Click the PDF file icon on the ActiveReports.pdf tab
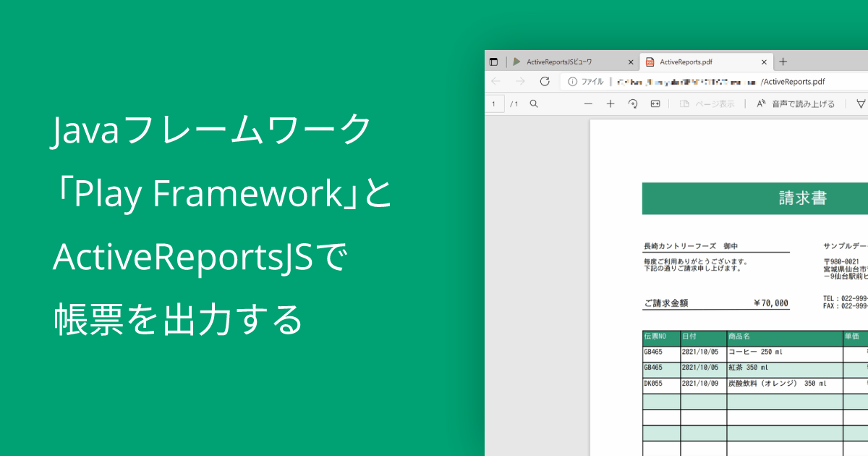868x456 pixels. pyautogui.click(x=649, y=62)
